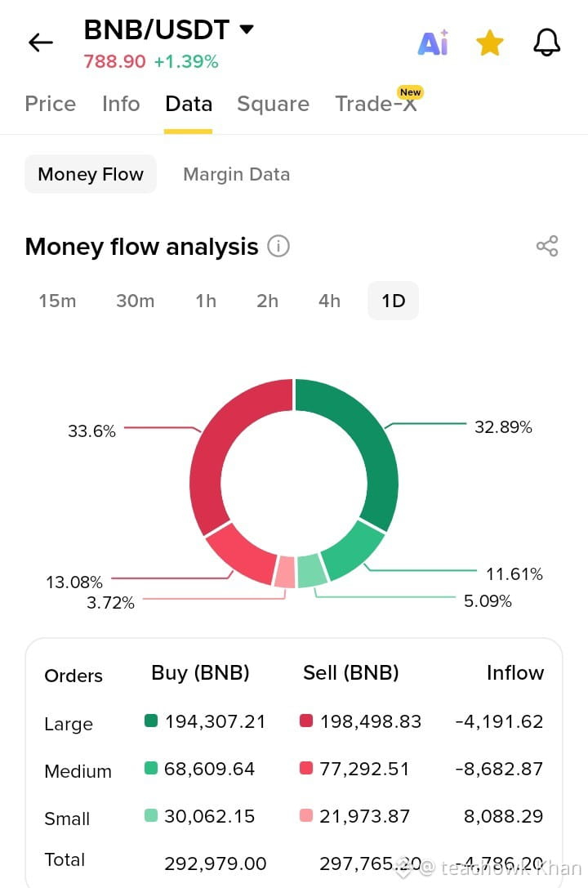Open the info circle next to Money flow analysis
588x888 pixels.
tap(278, 247)
